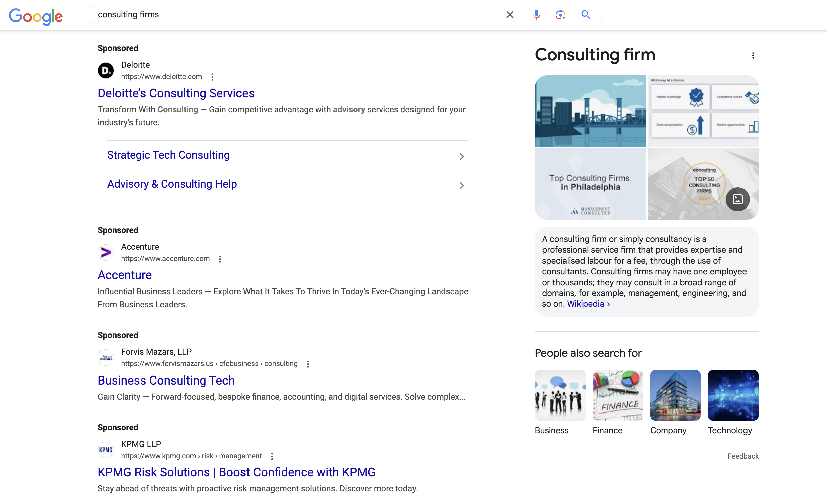Click the Business label under People also search
The height and width of the screenshot is (504, 827).
coord(551,431)
